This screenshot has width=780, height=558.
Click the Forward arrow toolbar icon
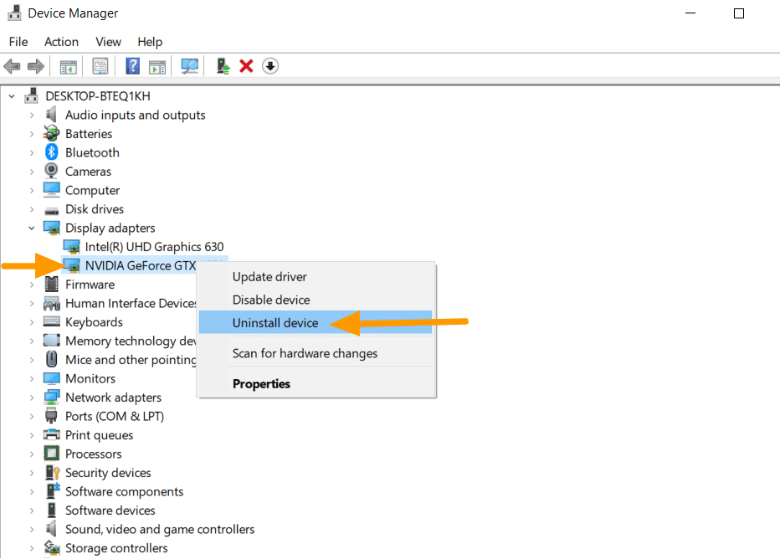pos(36,66)
